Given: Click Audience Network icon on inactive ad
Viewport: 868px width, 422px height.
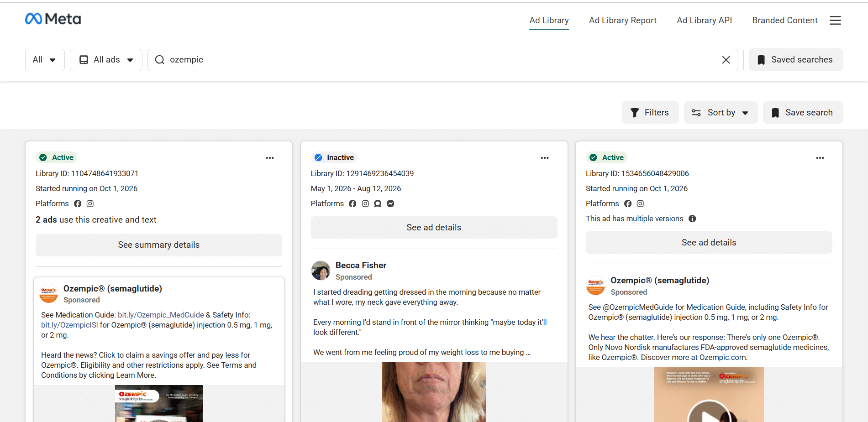Looking at the screenshot, I should pyautogui.click(x=378, y=203).
